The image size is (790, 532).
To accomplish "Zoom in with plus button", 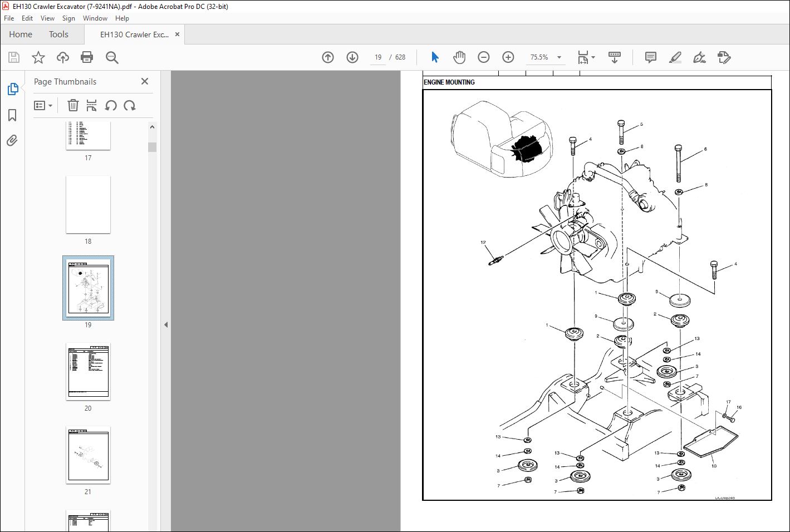I will coord(508,57).
